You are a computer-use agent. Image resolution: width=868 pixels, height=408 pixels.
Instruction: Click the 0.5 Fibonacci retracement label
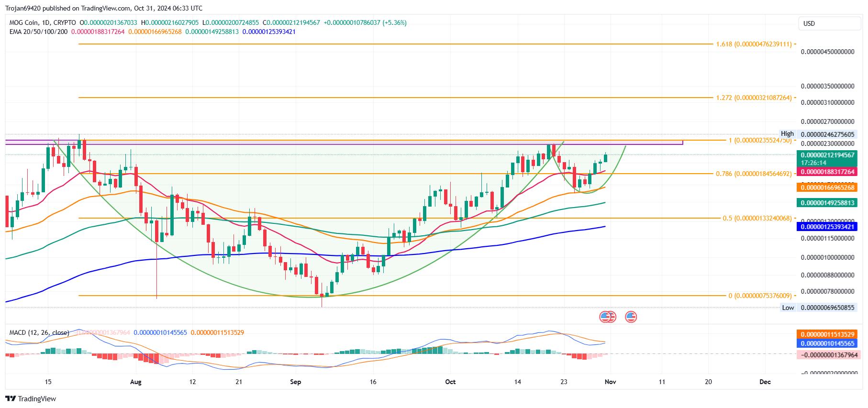[757, 218]
